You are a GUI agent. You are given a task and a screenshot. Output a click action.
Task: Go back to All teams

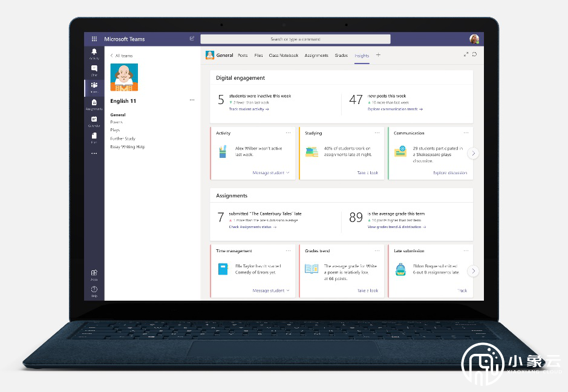122,56
